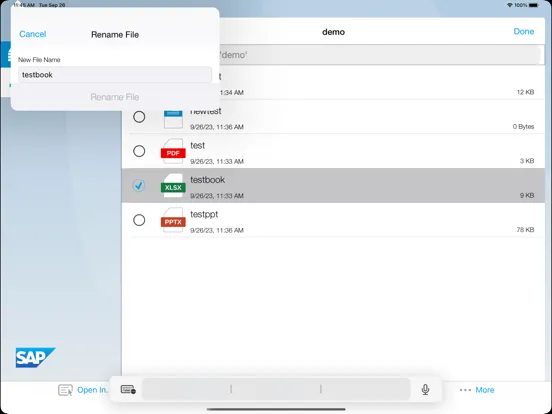Image resolution: width=552 pixels, height=414 pixels.
Task: Click the 'test' file name
Action: (x=197, y=145)
